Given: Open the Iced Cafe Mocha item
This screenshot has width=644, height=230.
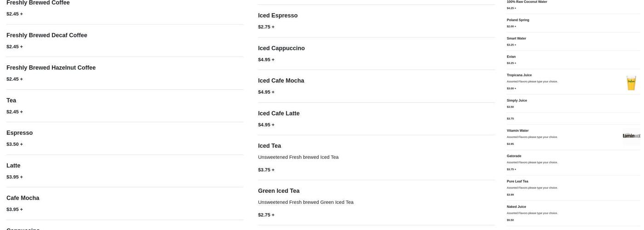Looking at the screenshot, I should click(281, 81).
